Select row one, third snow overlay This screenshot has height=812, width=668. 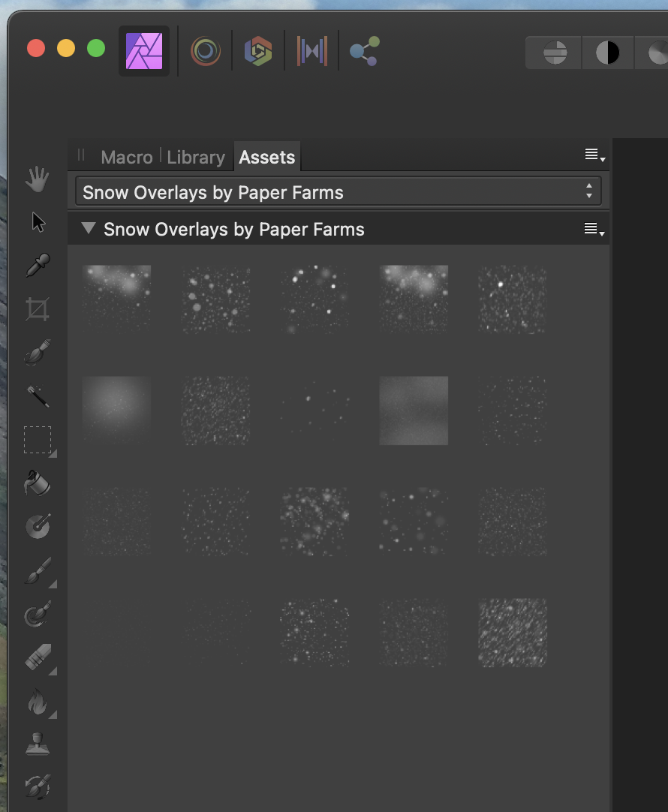pos(314,299)
